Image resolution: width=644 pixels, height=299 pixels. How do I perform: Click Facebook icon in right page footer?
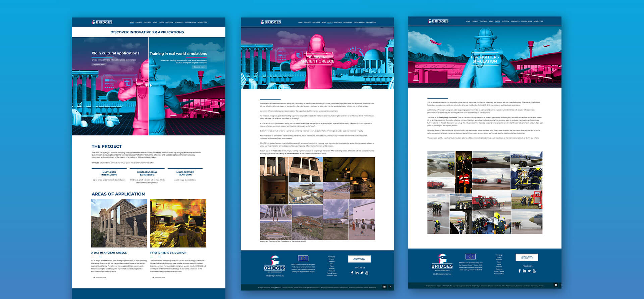[x=520, y=271]
